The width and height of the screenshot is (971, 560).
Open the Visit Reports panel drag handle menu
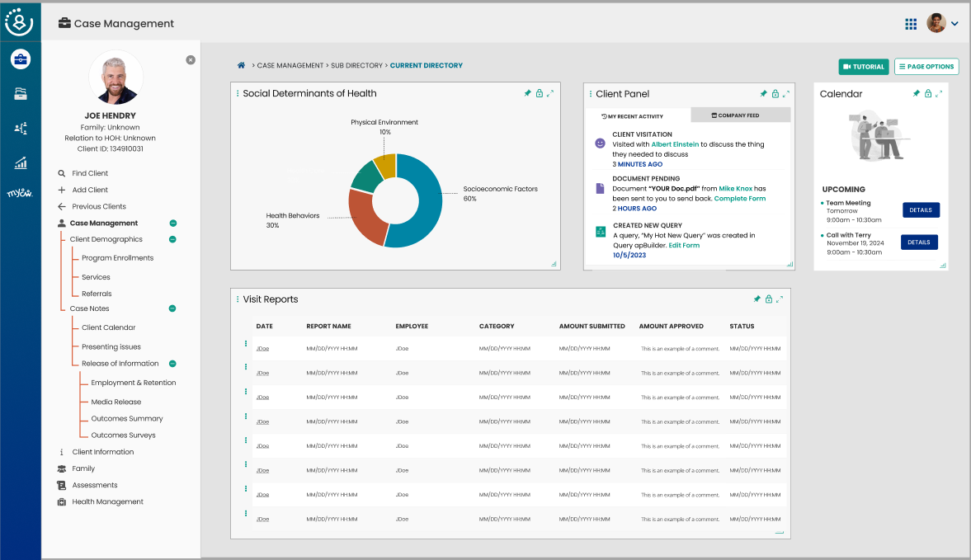(237, 299)
